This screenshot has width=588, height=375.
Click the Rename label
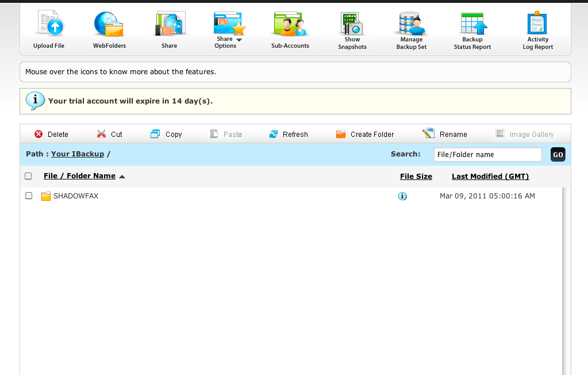[x=453, y=135]
